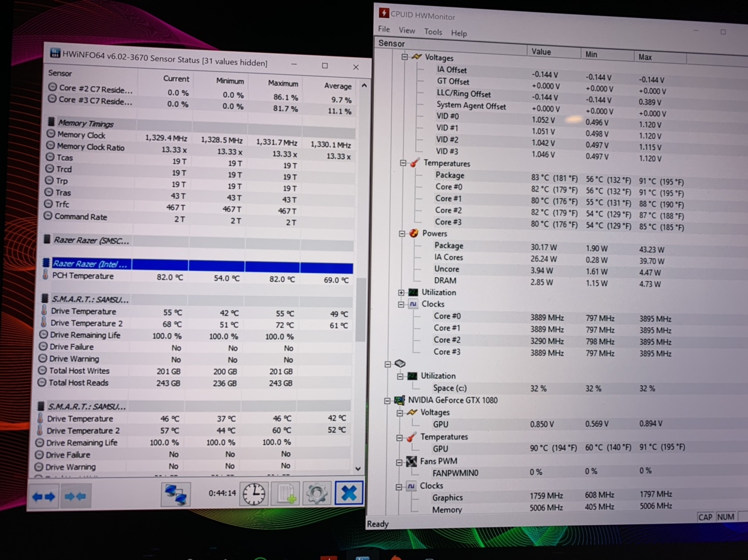Open HWiNFO sensor settings gear icon
Viewport: 748px width, 560px height.
[317, 493]
